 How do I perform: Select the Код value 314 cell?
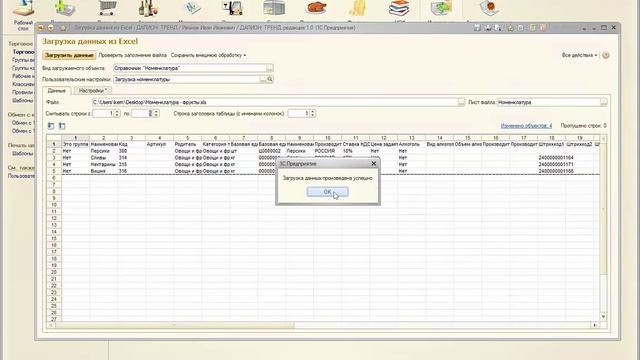click(x=131, y=158)
